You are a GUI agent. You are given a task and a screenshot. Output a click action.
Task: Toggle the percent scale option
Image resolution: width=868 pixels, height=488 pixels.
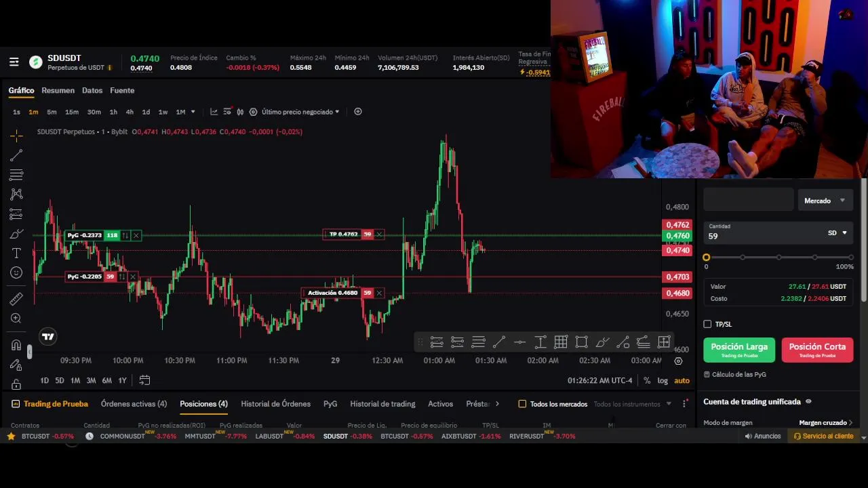coord(647,381)
